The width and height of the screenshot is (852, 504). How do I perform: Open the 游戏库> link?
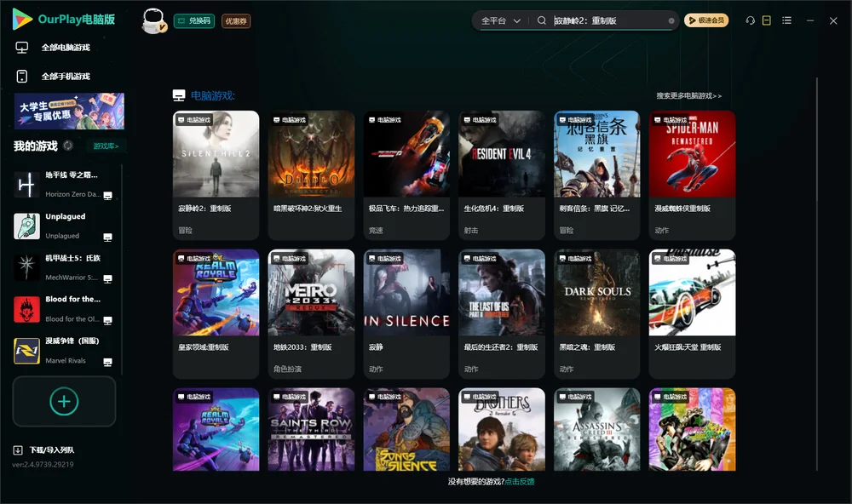[x=106, y=146]
